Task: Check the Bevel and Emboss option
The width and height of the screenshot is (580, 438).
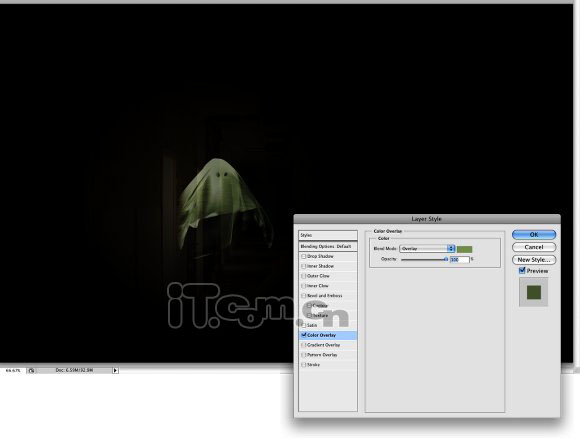Action: tap(304, 296)
